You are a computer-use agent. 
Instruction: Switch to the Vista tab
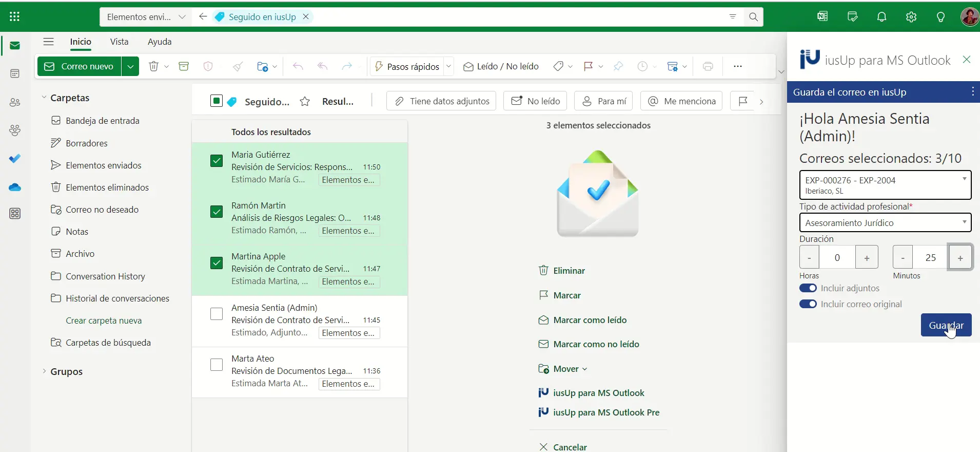pos(119,42)
